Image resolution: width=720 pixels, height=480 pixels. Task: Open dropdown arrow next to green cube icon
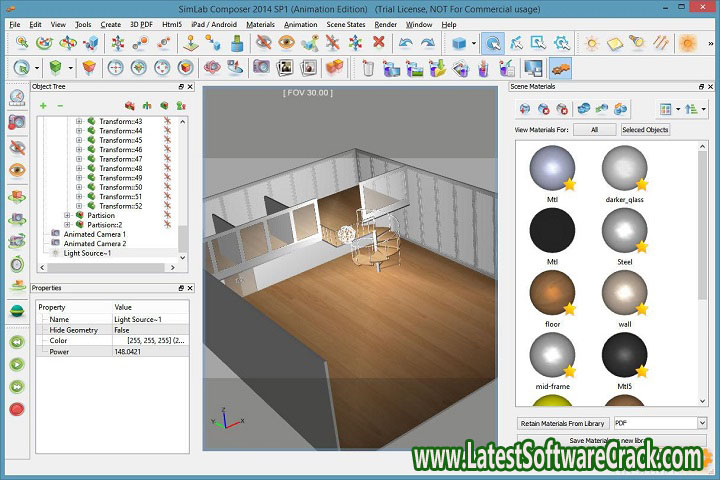pos(70,68)
